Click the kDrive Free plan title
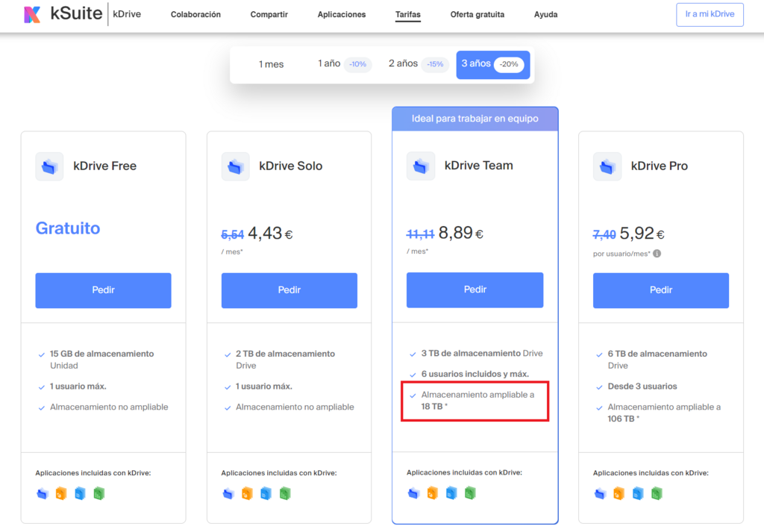Viewport: 764px width, 532px height. click(x=104, y=166)
